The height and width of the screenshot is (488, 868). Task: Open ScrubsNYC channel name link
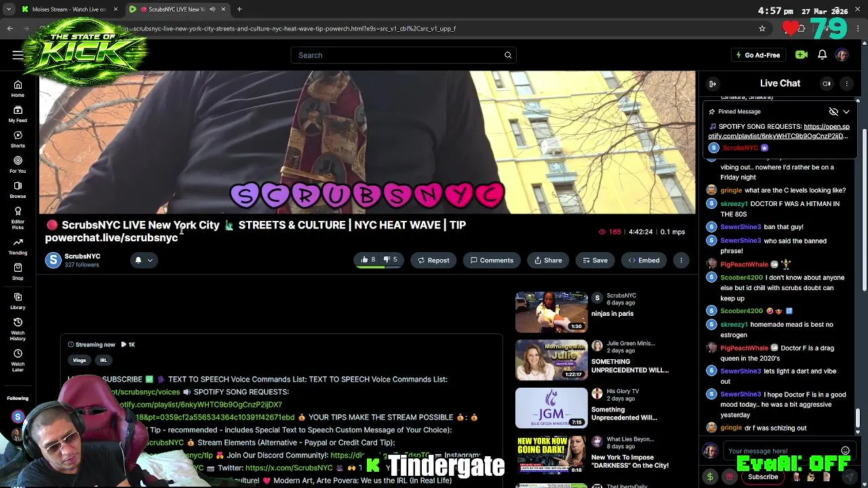tap(82, 256)
